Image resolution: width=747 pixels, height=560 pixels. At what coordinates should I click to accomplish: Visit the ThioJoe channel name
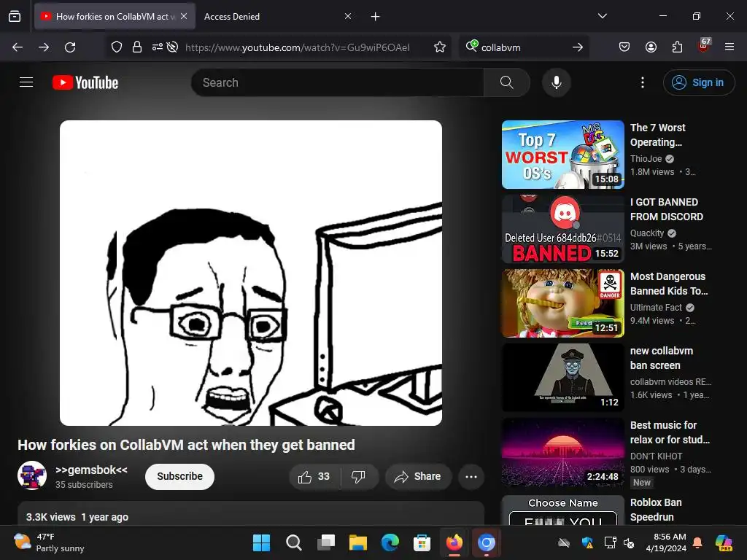point(646,158)
